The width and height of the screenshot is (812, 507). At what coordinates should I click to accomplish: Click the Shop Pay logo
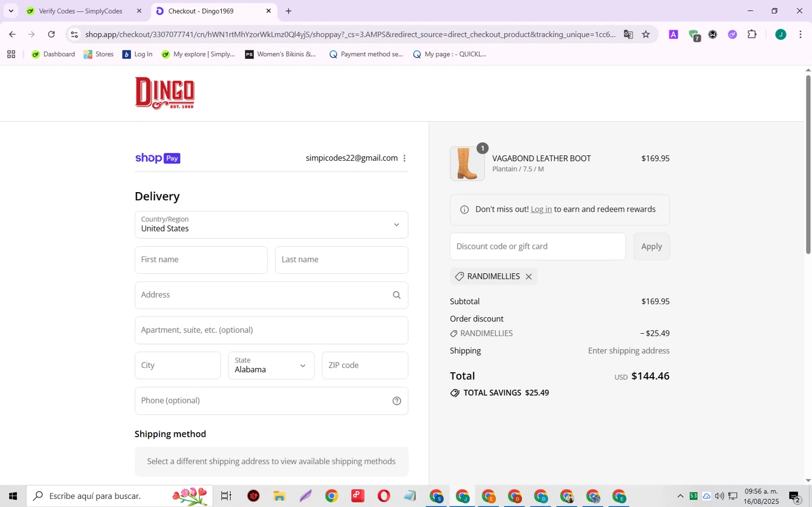coord(158,158)
